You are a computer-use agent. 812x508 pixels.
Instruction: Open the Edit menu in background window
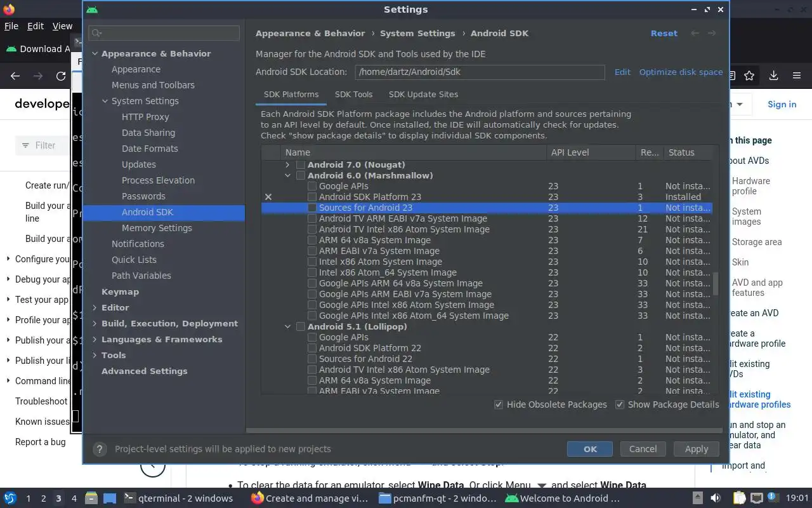pyautogui.click(x=36, y=26)
